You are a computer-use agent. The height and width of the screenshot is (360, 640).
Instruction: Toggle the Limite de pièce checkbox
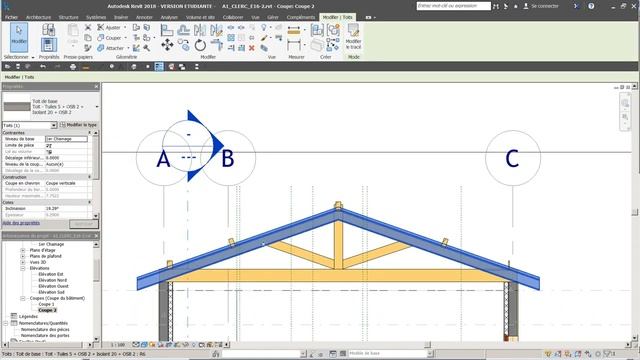pos(49,145)
